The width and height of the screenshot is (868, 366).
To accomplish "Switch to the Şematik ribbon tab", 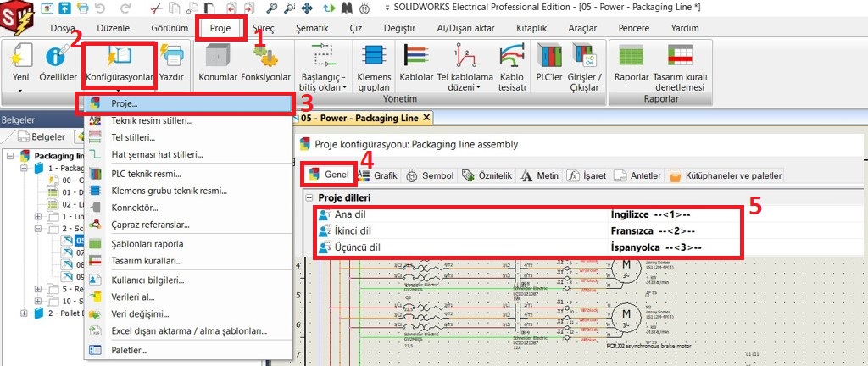I will [312, 28].
